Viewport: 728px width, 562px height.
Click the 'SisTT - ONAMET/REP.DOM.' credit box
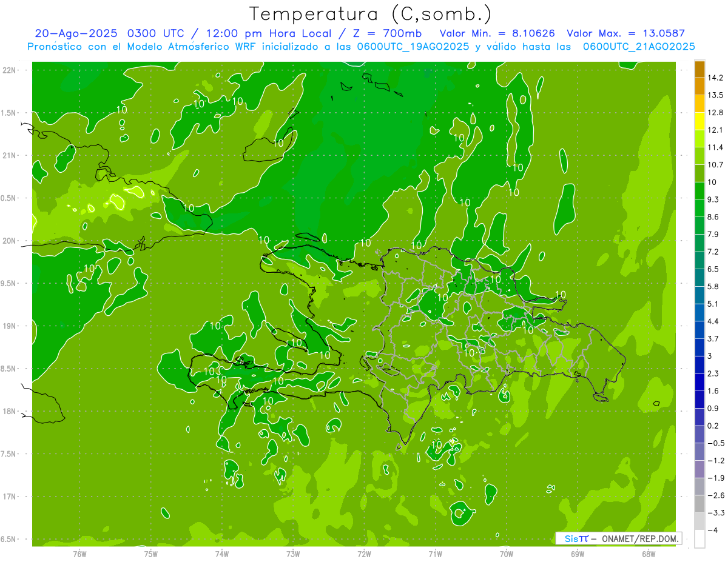click(x=618, y=538)
